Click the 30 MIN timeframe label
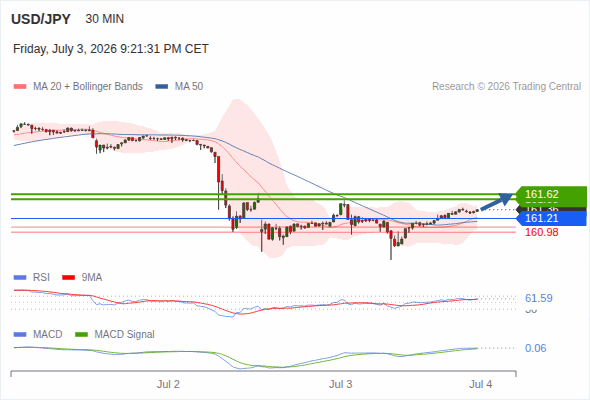Screen dimensions: 590x400 (105, 19)
